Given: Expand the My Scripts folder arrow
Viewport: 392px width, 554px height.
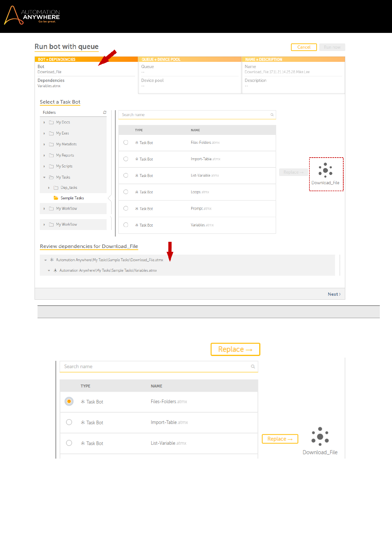Looking at the screenshot, I should (x=44, y=166).
